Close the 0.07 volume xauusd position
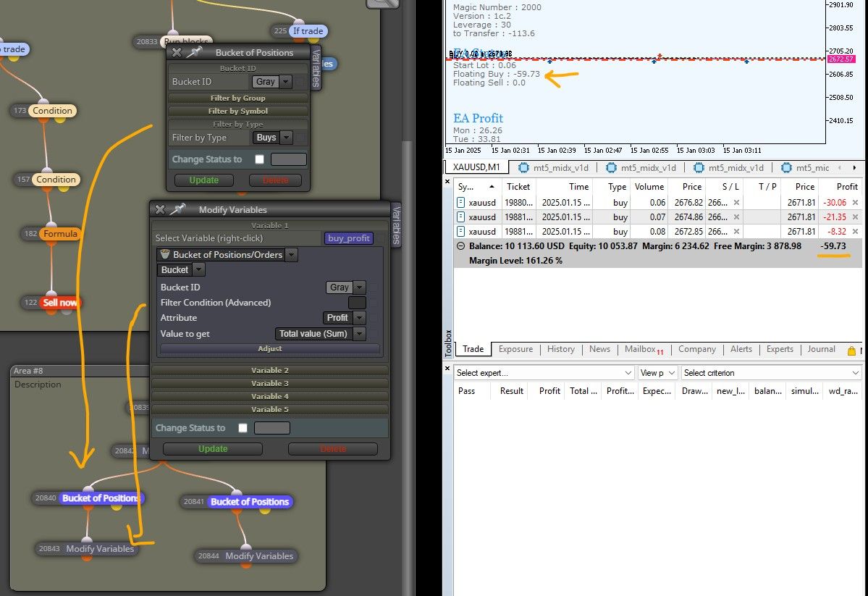Screen dimensions: 868x596 pos(855,217)
